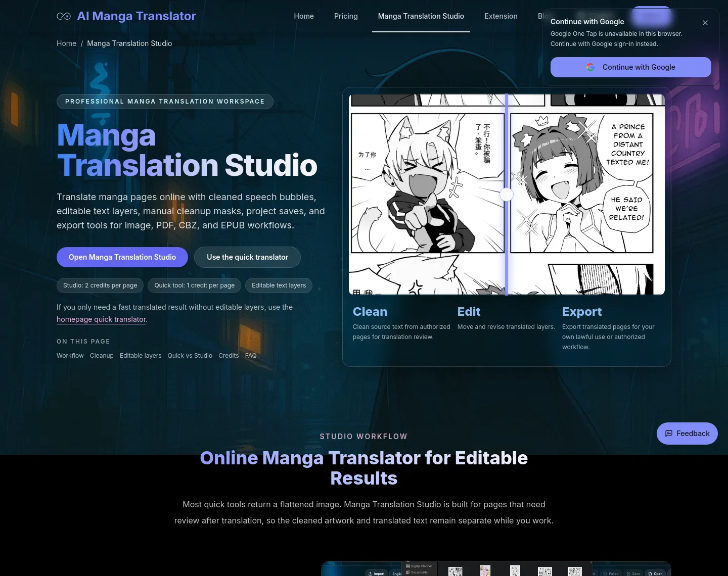Jump to Quick vs Studio section link
This screenshot has height=576, width=728.
click(190, 356)
